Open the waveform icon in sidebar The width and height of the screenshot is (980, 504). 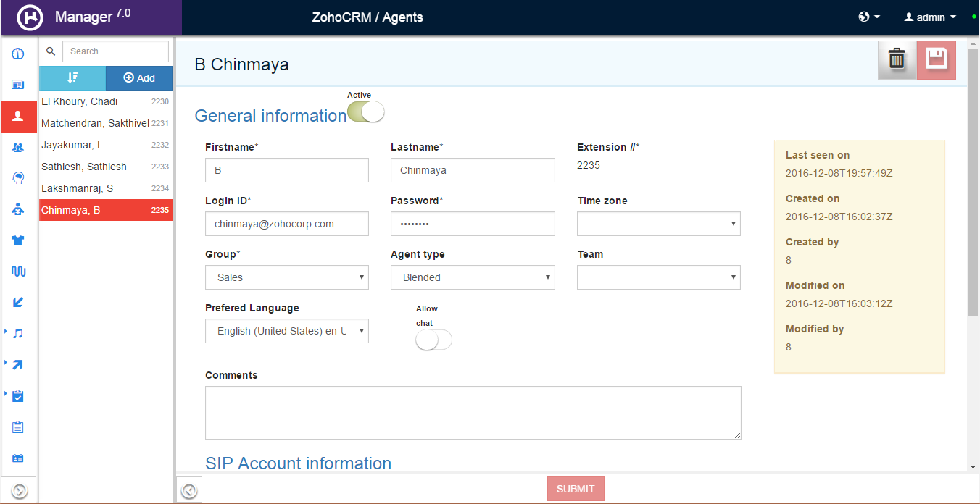[18, 272]
